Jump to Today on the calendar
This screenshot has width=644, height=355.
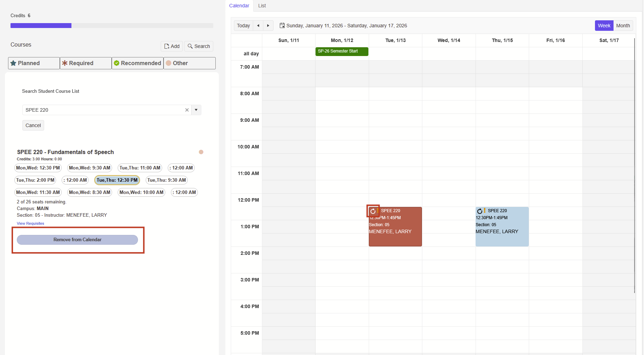point(243,26)
